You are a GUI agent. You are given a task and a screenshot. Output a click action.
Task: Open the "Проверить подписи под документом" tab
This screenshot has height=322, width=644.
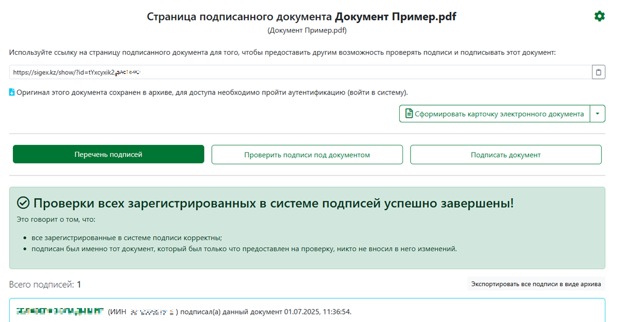307,155
